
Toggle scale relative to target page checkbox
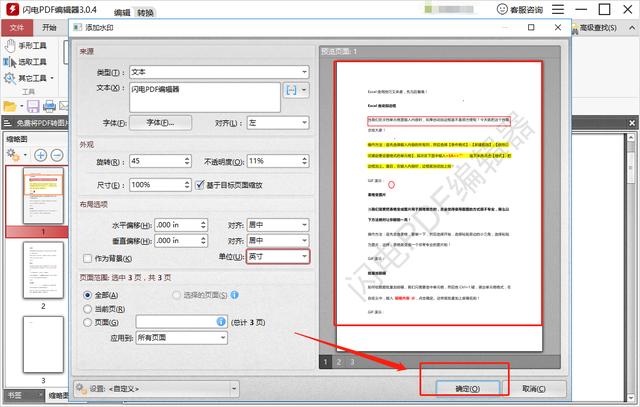click(199, 185)
